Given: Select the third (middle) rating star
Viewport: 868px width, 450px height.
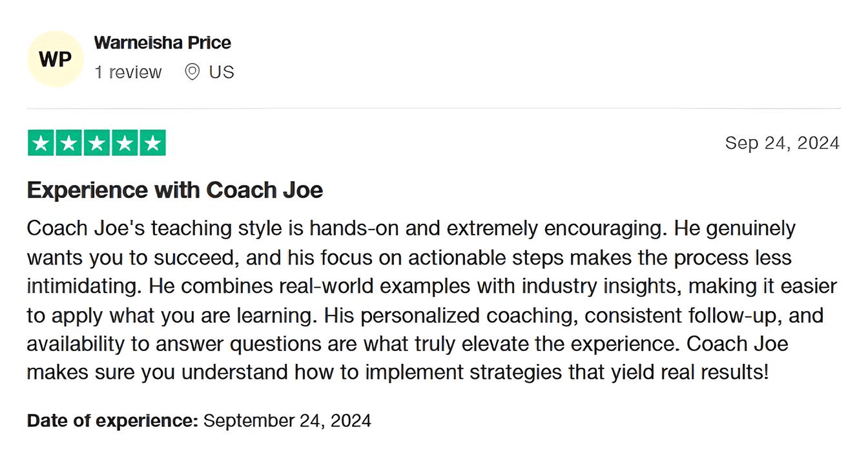Looking at the screenshot, I should [97, 143].
